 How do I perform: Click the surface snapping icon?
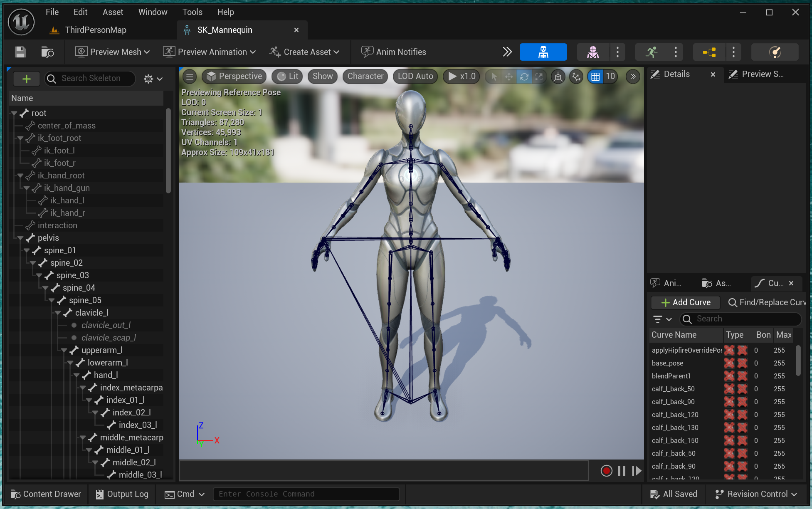(x=576, y=77)
